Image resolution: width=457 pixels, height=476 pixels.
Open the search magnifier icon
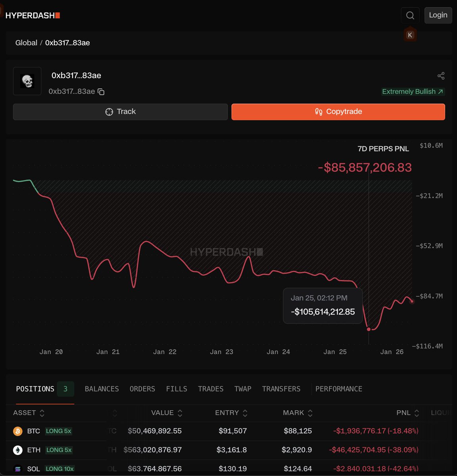[410, 15]
